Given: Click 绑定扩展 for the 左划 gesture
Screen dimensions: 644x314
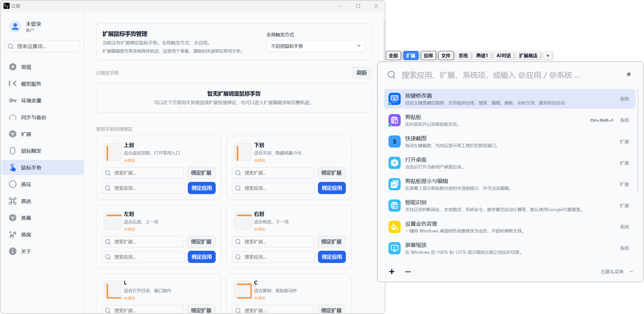Looking at the screenshot, I should (201, 242).
